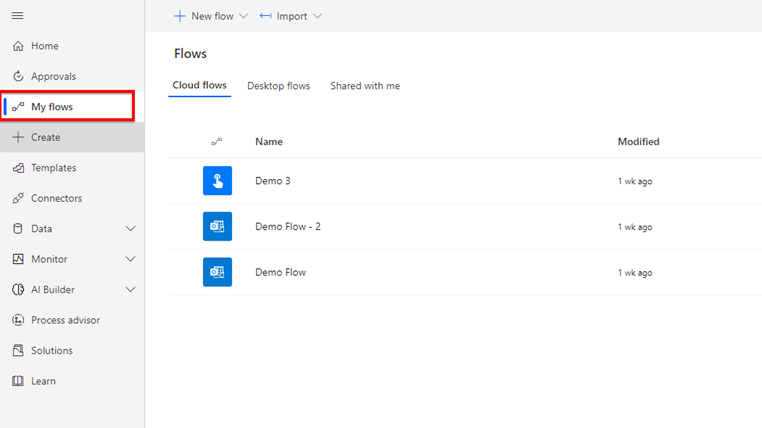762x428 pixels.
Task: Click the Connectors plug icon
Action: click(x=18, y=198)
